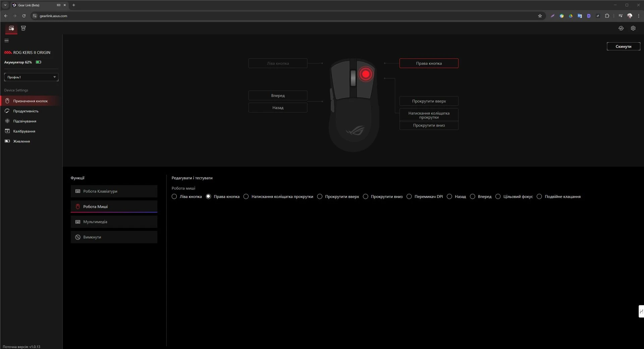Go back to the previous page

[x=6, y=16]
